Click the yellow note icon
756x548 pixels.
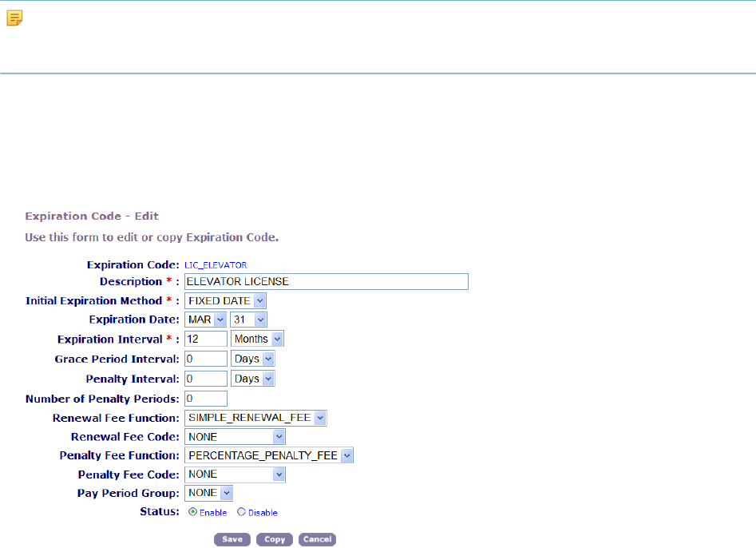[x=14, y=18]
